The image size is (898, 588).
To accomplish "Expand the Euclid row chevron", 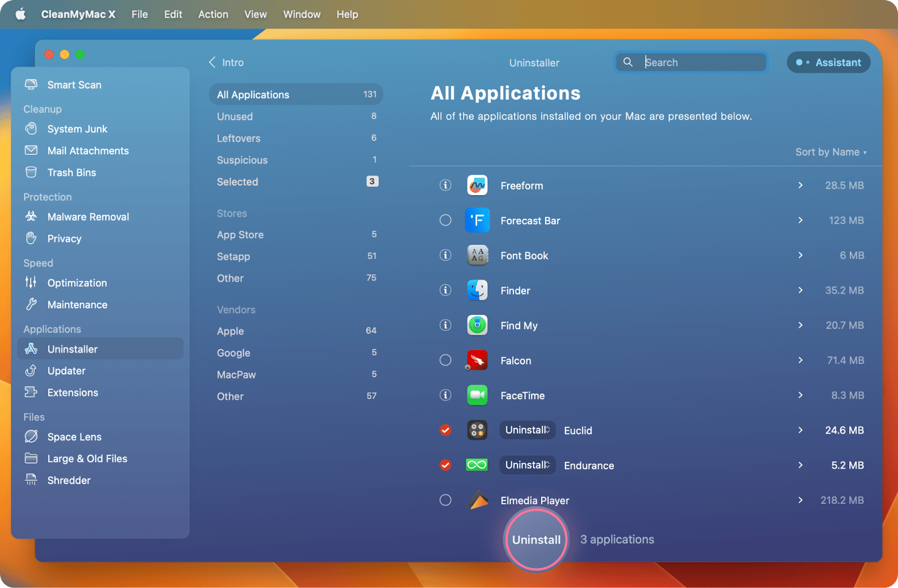I will (800, 430).
